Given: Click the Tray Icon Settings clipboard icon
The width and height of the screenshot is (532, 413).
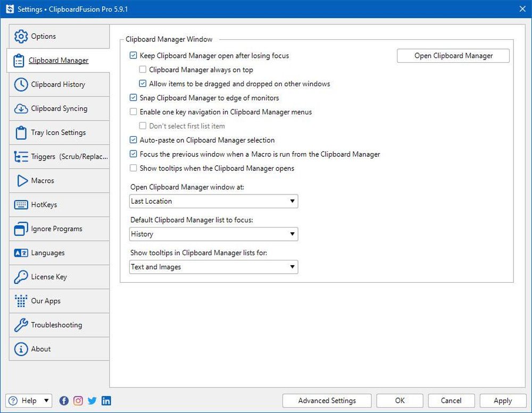Looking at the screenshot, I should (21, 132).
